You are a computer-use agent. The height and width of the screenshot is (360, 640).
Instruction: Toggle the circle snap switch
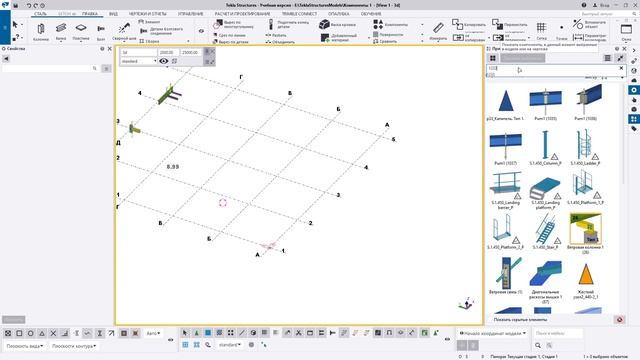tap(31, 333)
